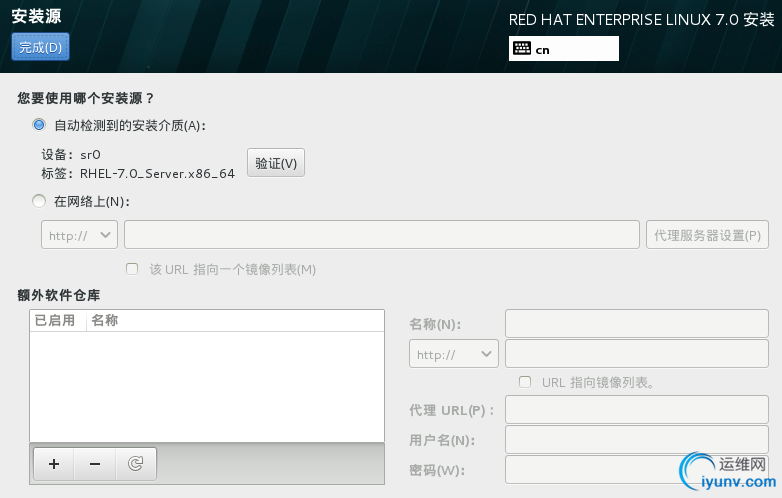The height and width of the screenshot is (498, 782).
Task: Click the RED HAT ENTERPRISE LINUX 7.0 安装 title
Action: pos(641,19)
